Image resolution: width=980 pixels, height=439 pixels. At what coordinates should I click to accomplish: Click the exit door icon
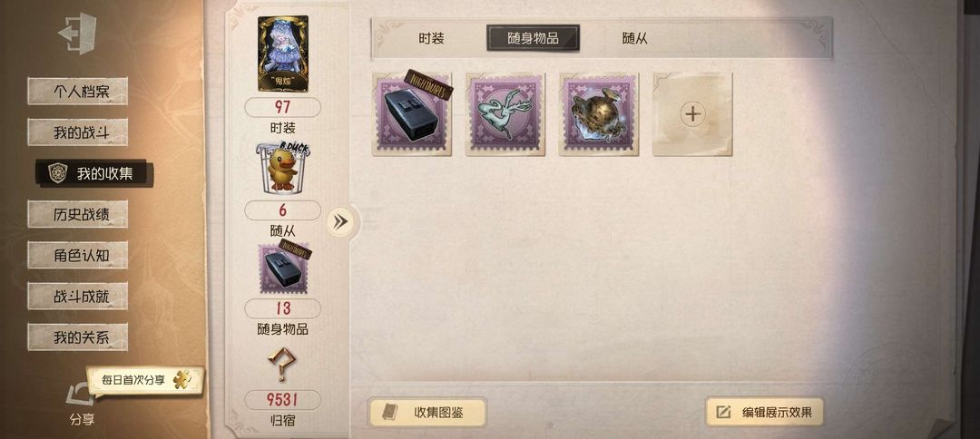click(78, 33)
